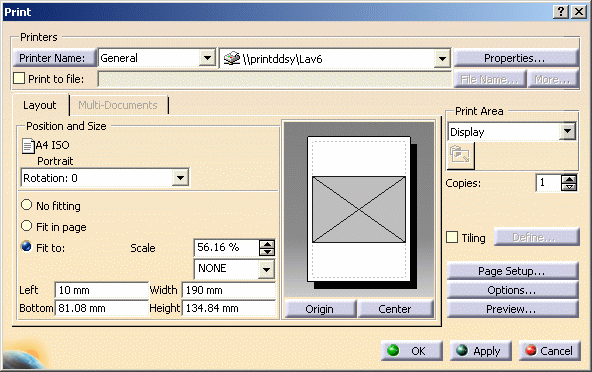This screenshot has height=372, width=592.
Task: Click the Print to file path field
Action: [274, 79]
